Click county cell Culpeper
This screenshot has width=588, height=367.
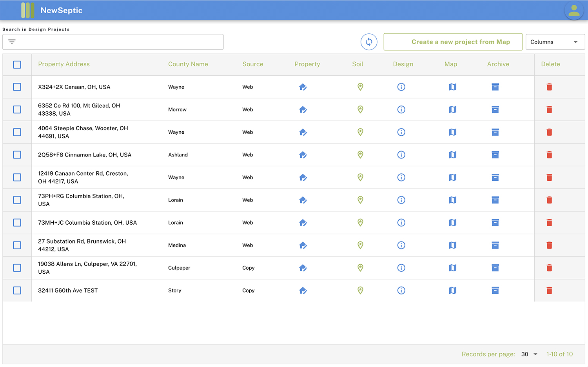coord(179,268)
